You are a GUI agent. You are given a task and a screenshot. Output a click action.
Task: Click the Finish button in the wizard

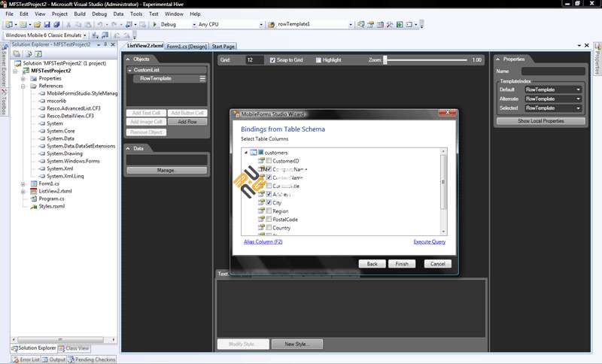click(402, 264)
